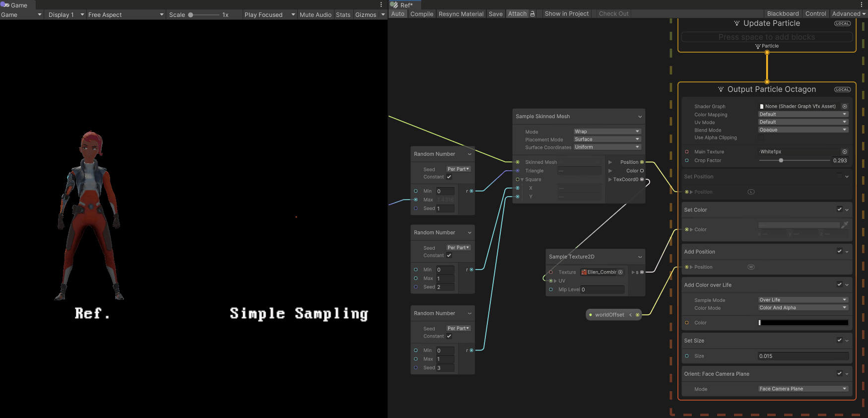Open the Game view three-dot menu

[381, 4]
